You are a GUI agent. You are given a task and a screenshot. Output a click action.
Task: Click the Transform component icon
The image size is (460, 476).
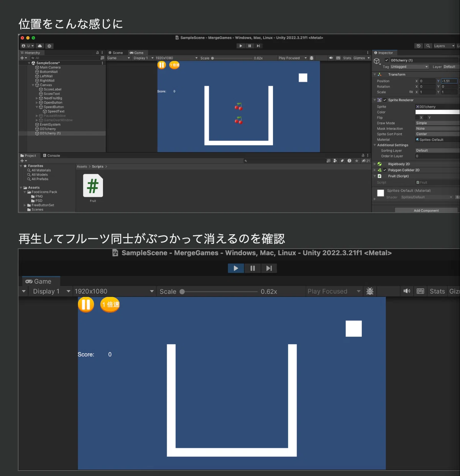(379, 75)
